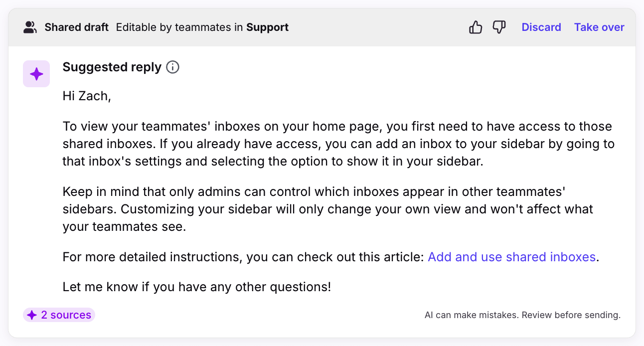Click the Let me know closing line
Image resolution: width=644 pixels, height=346 pixels.
click(x=197, y=287)
